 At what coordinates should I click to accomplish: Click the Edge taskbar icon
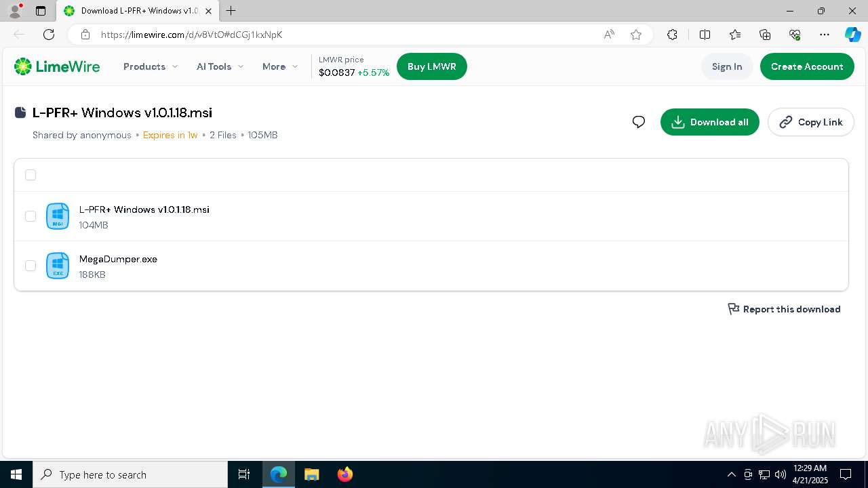(279, 474)
